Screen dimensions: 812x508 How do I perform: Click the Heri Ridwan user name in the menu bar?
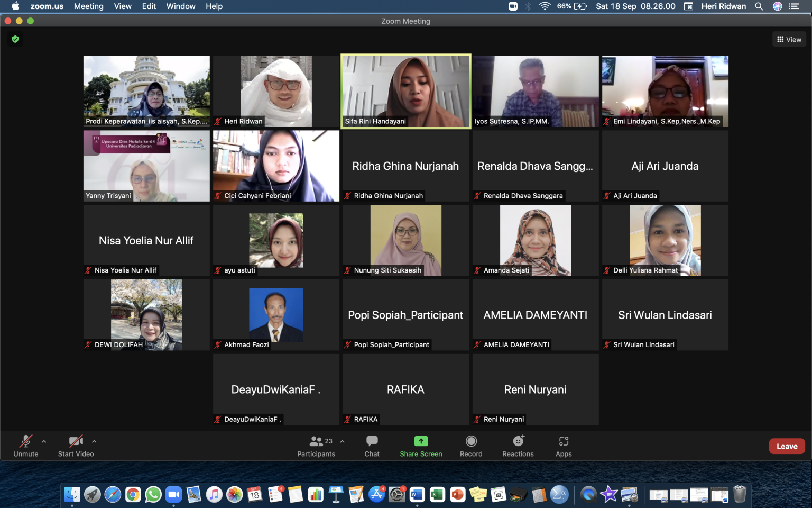[x=723, y=6]
